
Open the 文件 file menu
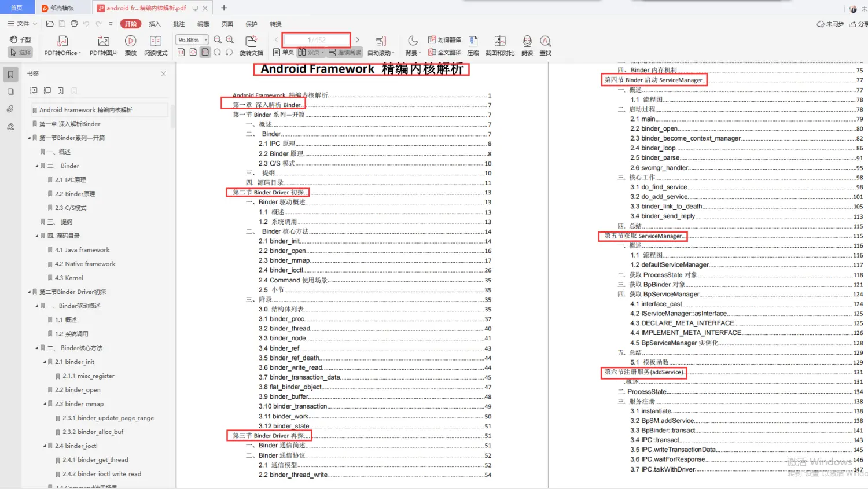pos(22,24)
